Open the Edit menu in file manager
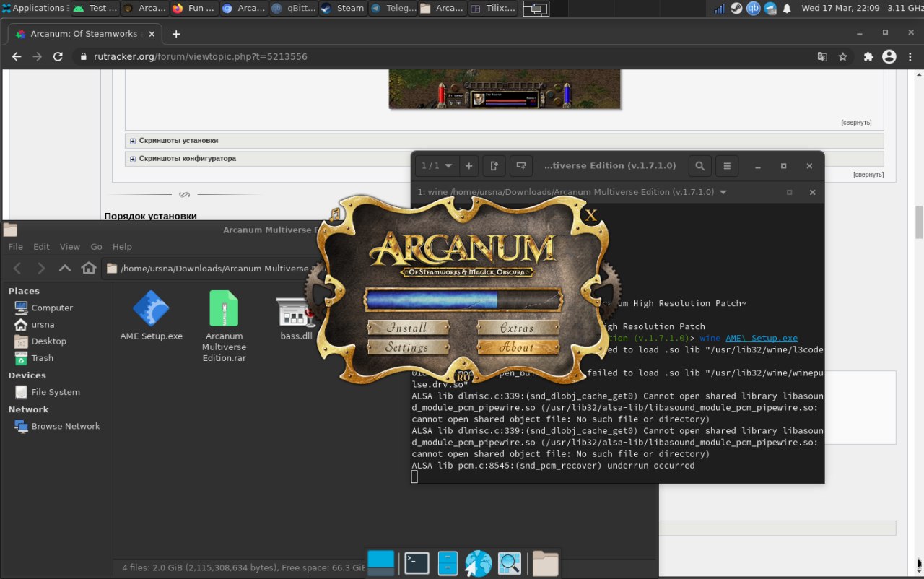 [x=41, y=246]
